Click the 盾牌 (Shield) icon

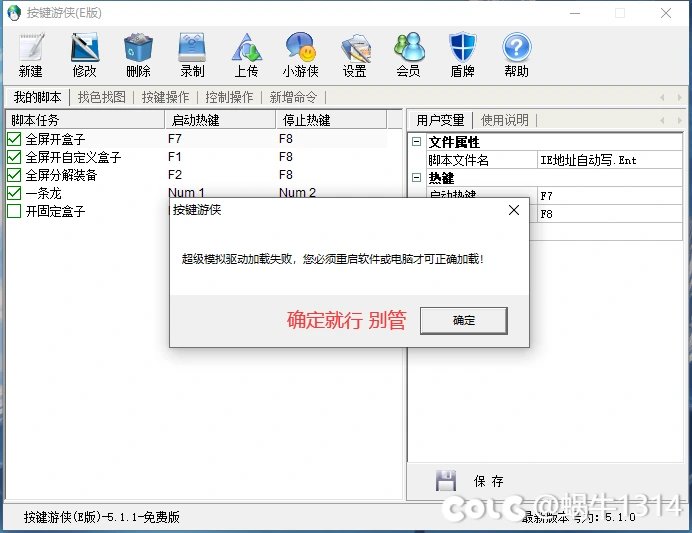click(463, 47)
